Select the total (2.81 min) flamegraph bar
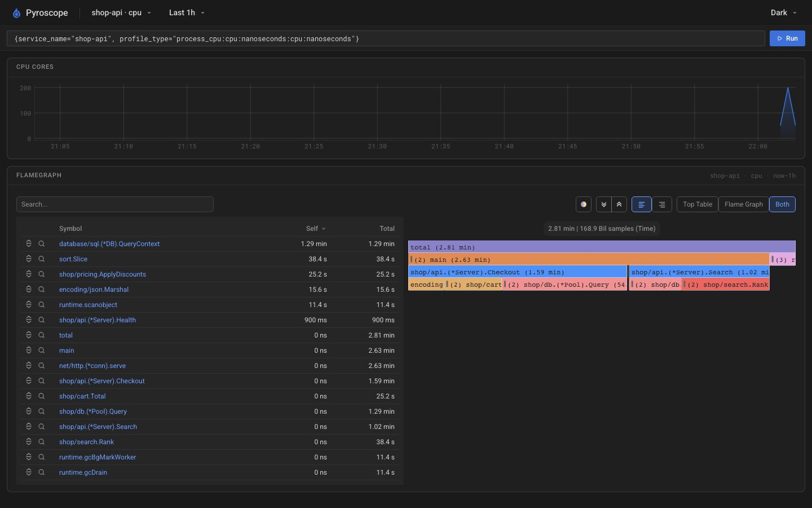The image size is (812, 508). click(x=602, y=247)
